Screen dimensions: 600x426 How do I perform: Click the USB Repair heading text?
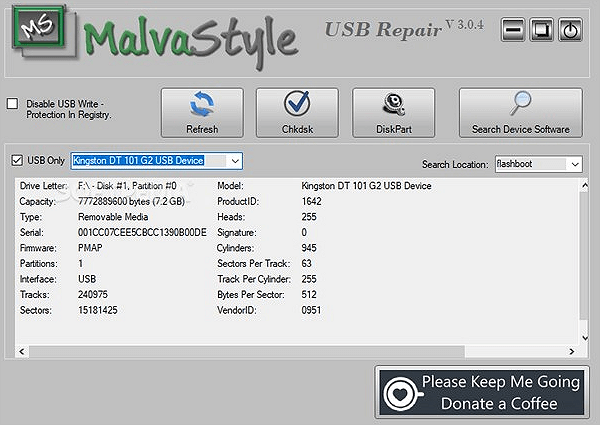(x=383, y=30)
